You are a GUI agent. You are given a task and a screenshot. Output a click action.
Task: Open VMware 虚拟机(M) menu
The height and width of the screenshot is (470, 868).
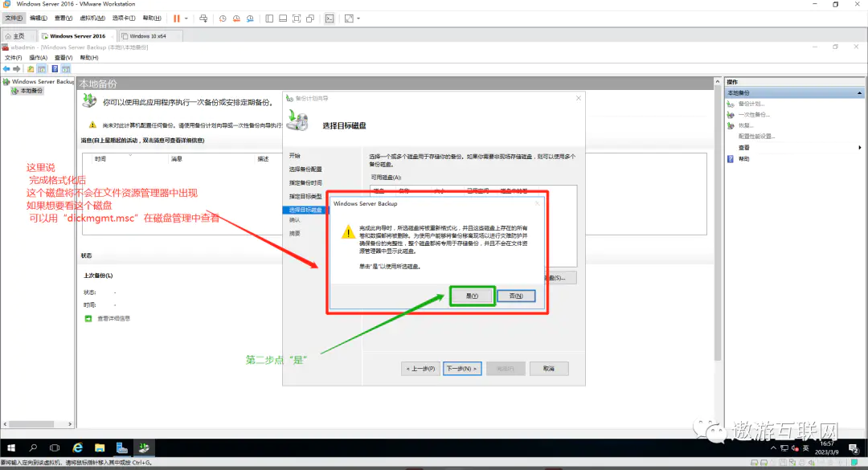click(92, 18)
